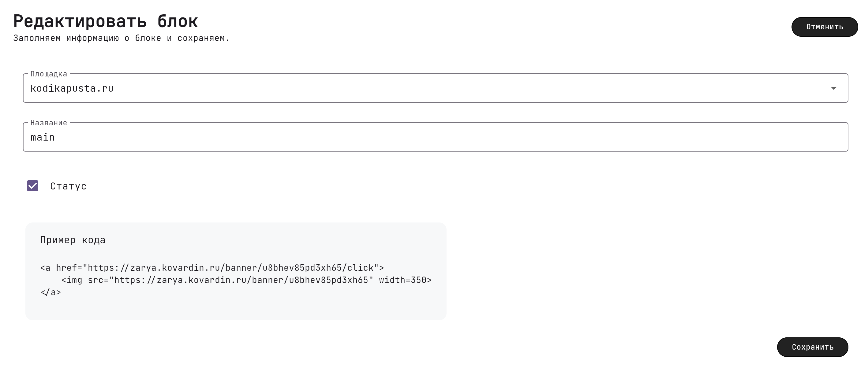This screenshot has width=868, height=382.
Task: Click the banner click URL in the href
Action: coord(231,268)
